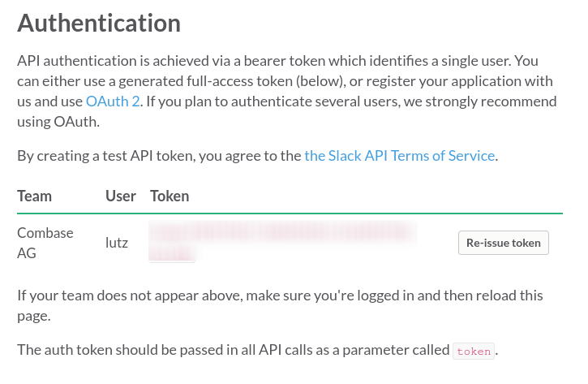The image size is (588, 384).
Task: Select the Combase AG team cell
Action: click(x=45, y=243)
